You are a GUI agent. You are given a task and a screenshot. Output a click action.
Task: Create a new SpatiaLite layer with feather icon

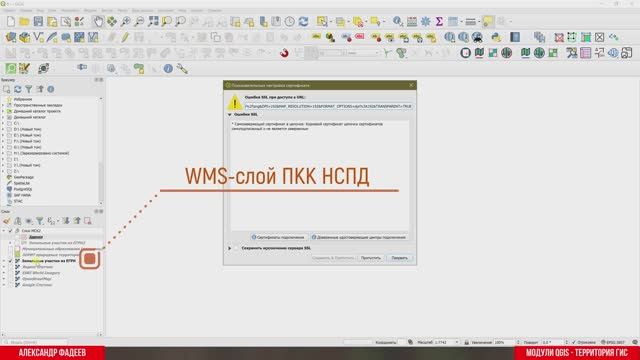tap(52, 38)
